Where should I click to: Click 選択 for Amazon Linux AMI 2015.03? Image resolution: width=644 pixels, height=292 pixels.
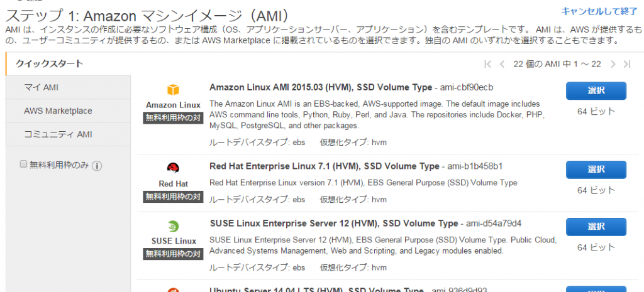click(596, 91)
